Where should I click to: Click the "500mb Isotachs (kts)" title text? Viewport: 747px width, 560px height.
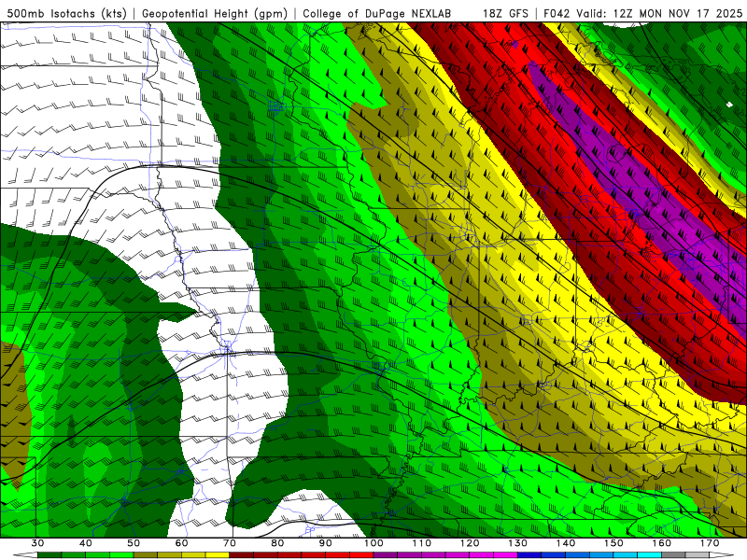(x=66, y=13)
